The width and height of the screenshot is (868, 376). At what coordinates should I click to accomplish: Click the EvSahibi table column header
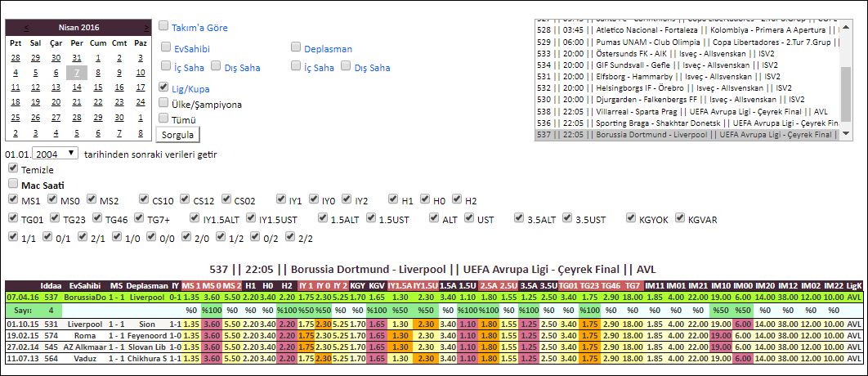(85, 286)
